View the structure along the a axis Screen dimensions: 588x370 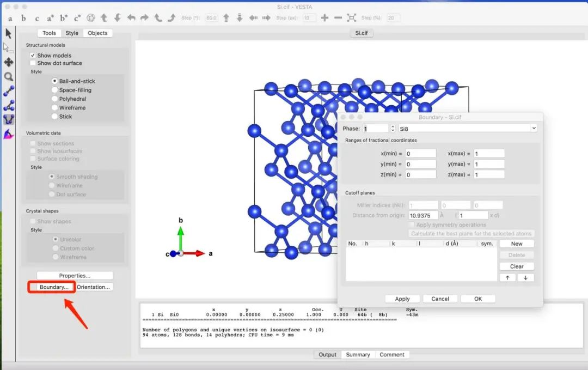pyautogui.click(x=10, y=19)
